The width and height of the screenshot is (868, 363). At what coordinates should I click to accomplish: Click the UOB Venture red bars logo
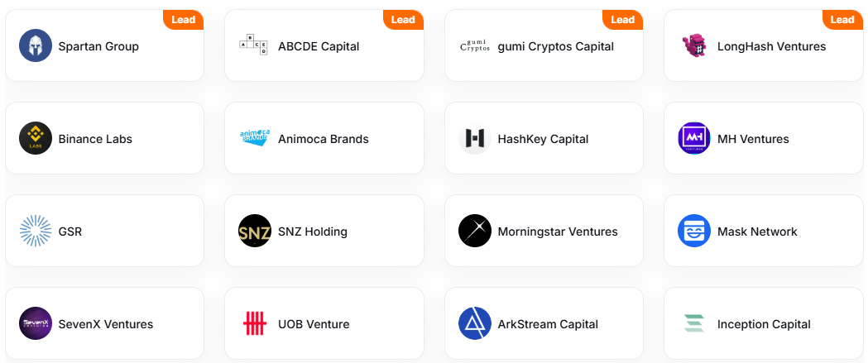click(x=255, y=323)
